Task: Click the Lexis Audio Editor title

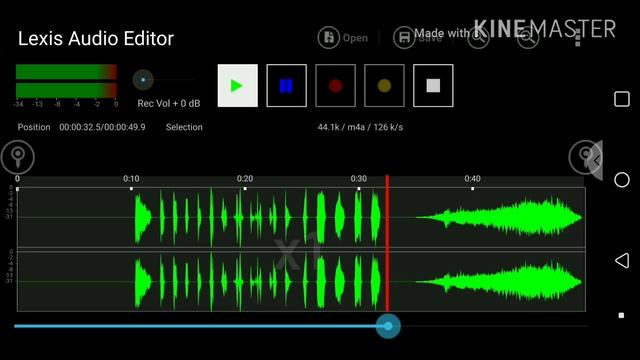Action: coord(96,39)
